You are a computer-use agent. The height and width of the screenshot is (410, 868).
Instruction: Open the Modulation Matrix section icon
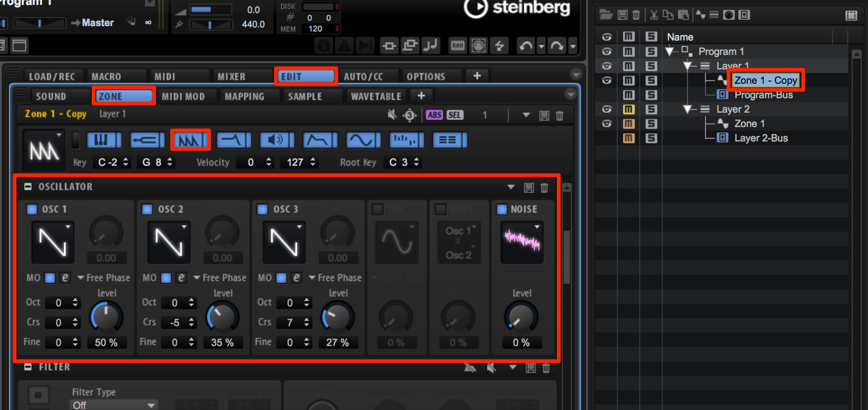coord(450,140)
